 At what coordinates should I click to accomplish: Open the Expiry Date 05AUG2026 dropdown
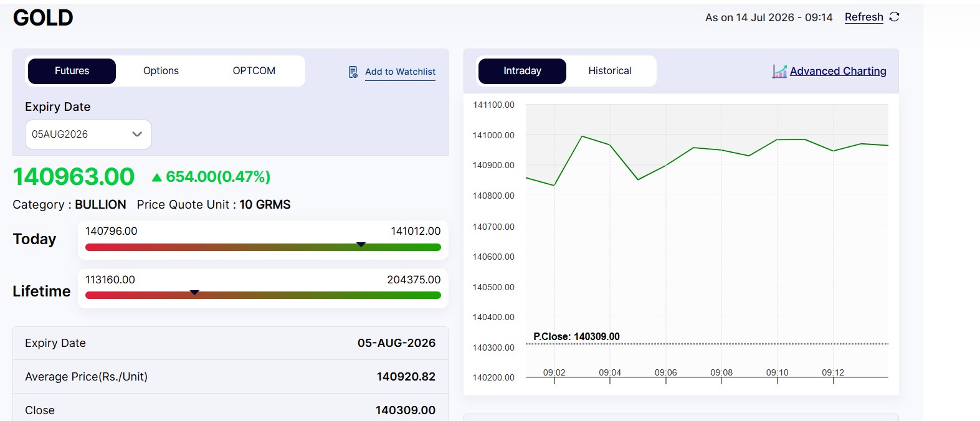pos(88,135)
